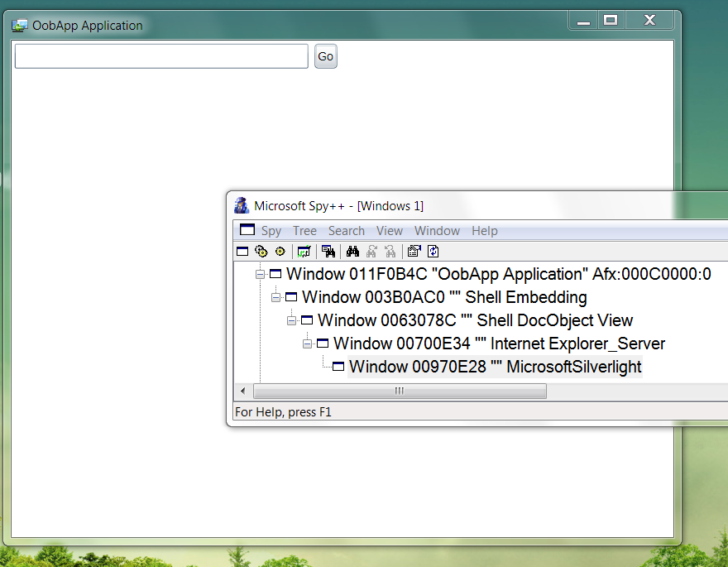Collapse the Window 011F0B4C OobApp Application node

pos(260,275)
